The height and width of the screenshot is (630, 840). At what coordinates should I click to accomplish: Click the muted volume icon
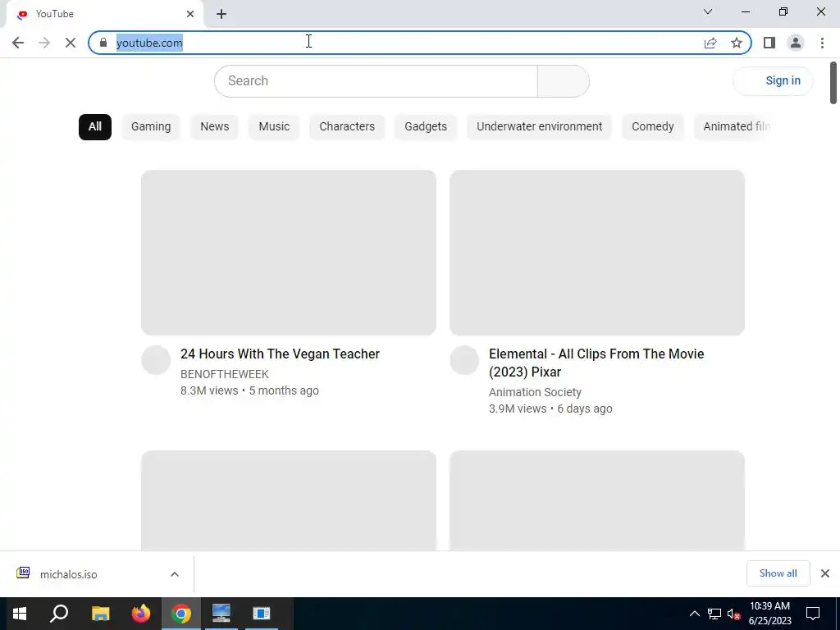tap(733, 614)
